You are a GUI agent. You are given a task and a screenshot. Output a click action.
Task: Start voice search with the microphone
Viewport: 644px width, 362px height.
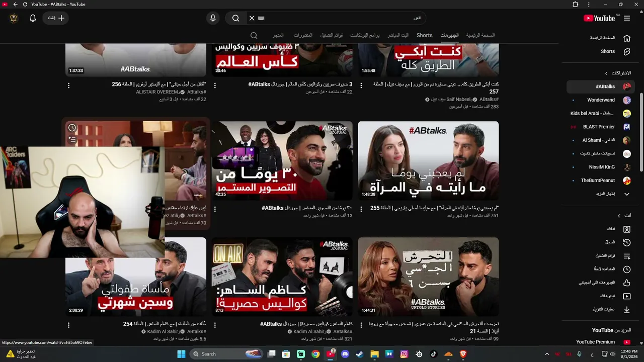coord(213,18)
